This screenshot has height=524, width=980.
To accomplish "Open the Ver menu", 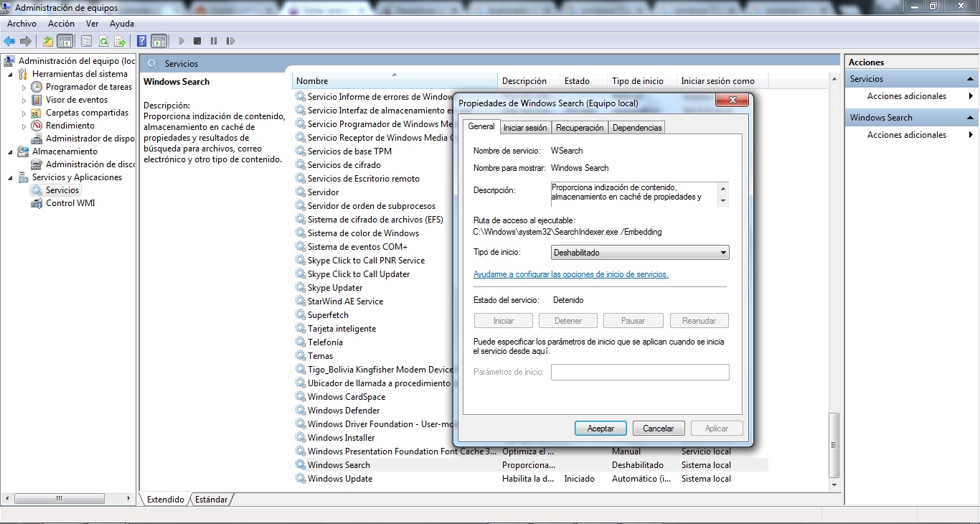I will 92,24.
